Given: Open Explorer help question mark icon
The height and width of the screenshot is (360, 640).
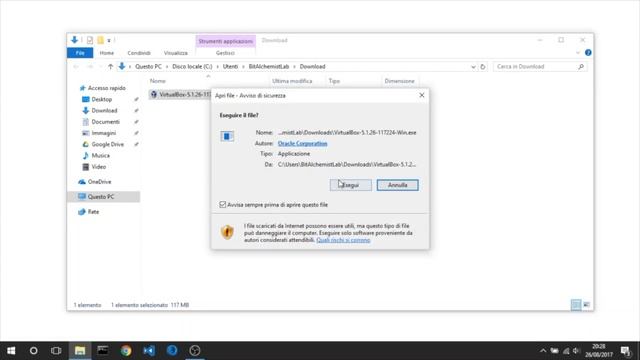Looking at the screenshot, I should tap(588, 53).
